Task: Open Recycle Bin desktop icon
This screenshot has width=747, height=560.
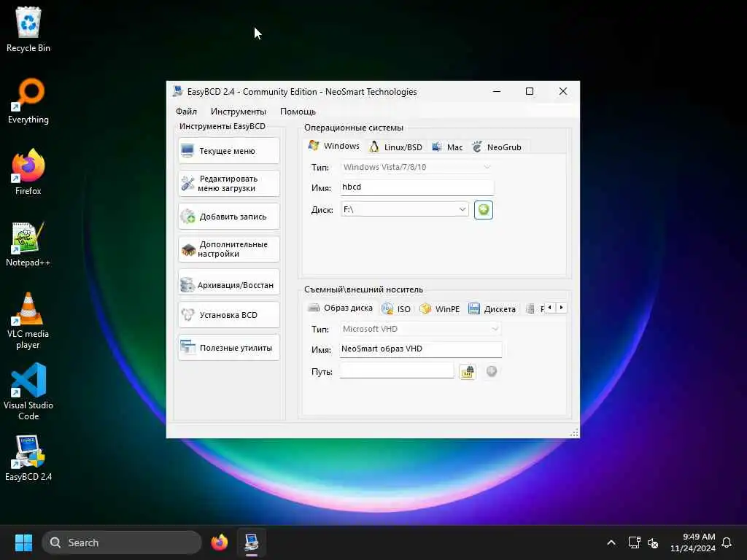Action: click(28, 29)
